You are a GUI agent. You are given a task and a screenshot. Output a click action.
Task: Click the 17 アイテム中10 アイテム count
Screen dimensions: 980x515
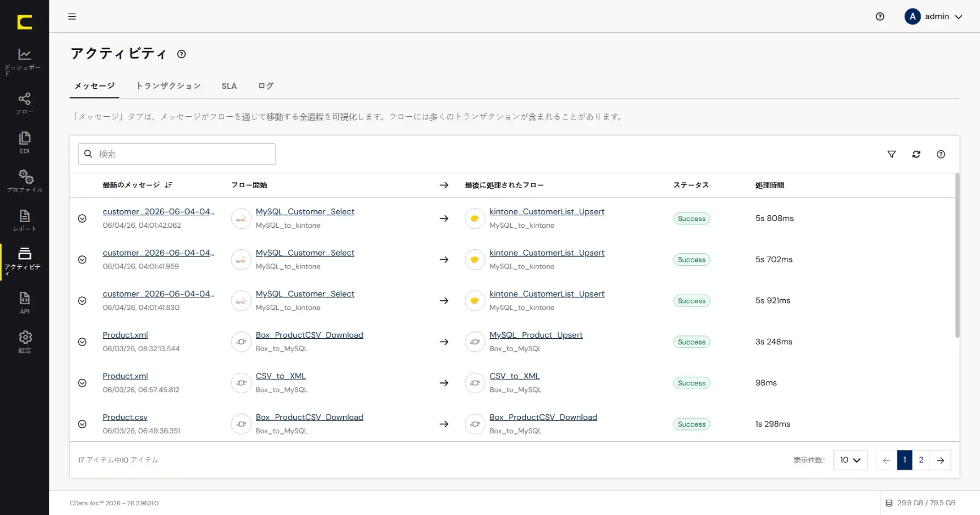[118, 460]
